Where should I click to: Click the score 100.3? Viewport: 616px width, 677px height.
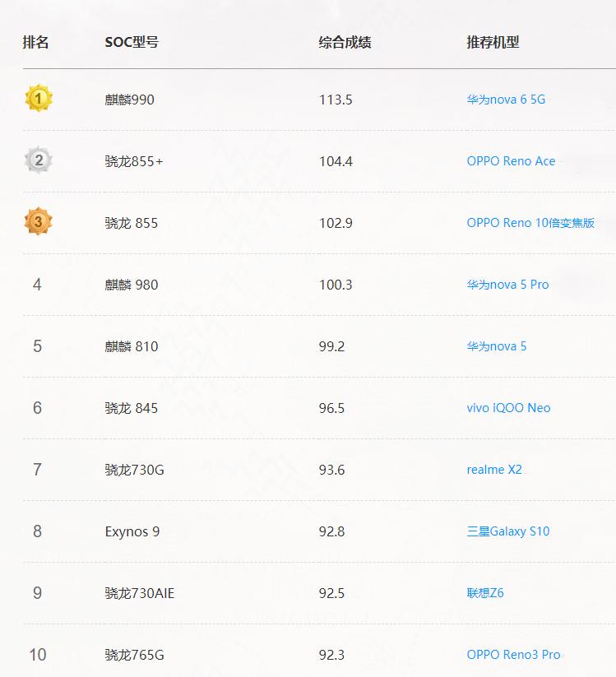[x=336, y=285]
